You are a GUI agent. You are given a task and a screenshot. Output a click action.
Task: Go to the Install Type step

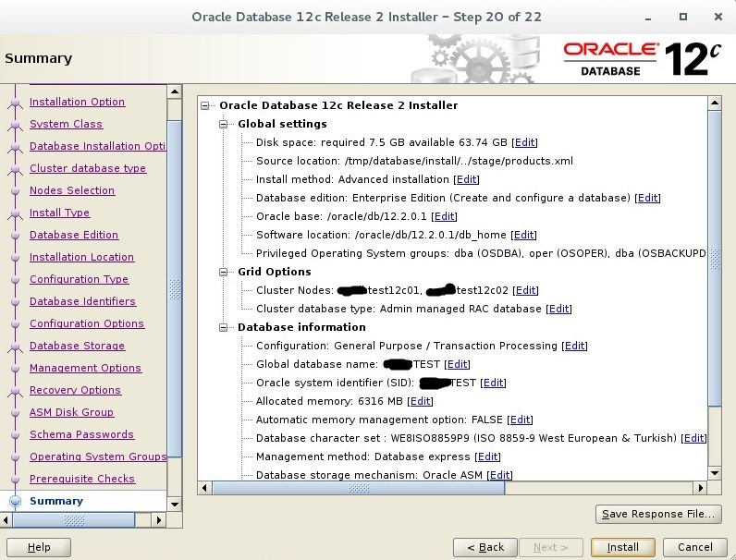(x=59, y=213)
